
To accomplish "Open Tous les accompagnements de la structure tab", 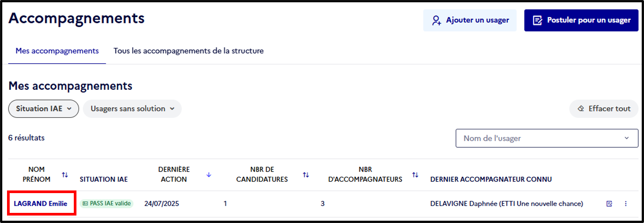I will pos(188,51).
